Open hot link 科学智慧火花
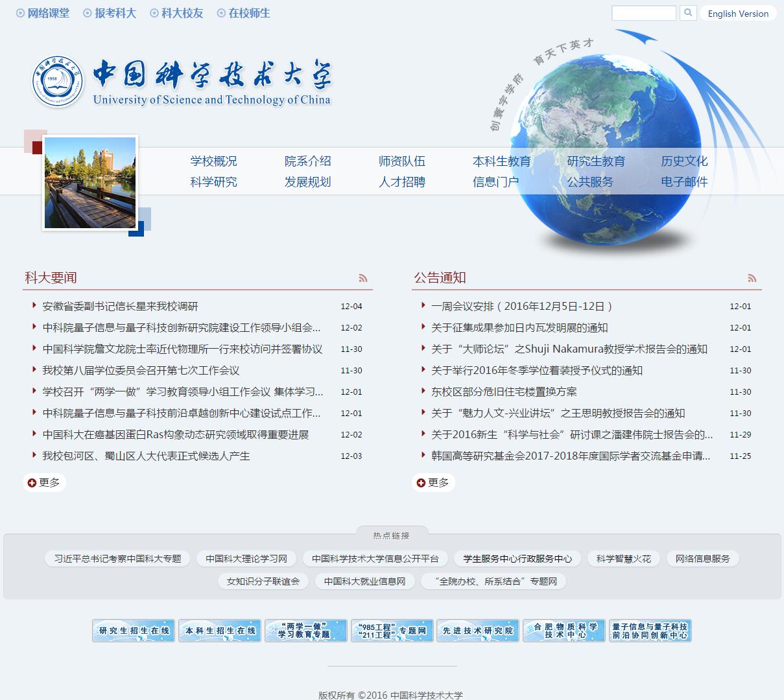 (x=624, y=559)
